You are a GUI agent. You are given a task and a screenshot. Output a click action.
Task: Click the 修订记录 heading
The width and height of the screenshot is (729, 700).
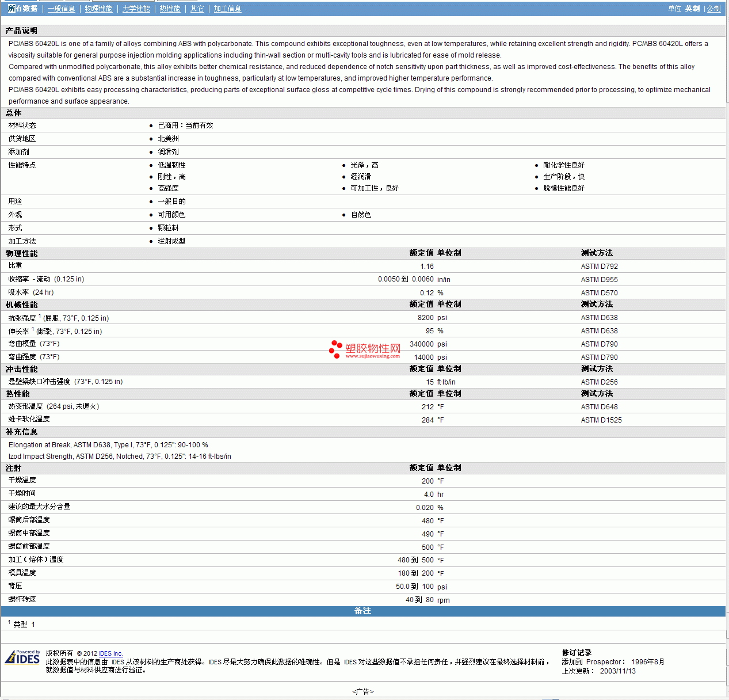(577, 653)
